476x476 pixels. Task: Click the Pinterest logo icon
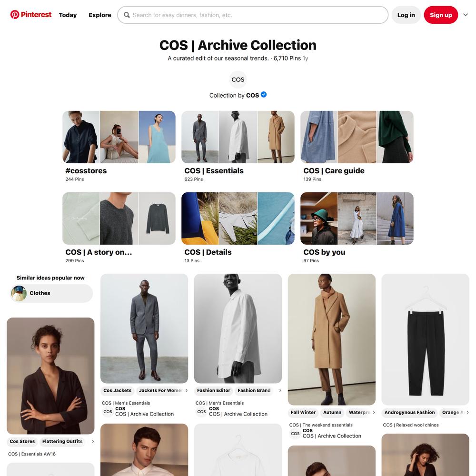pos(15,15)
